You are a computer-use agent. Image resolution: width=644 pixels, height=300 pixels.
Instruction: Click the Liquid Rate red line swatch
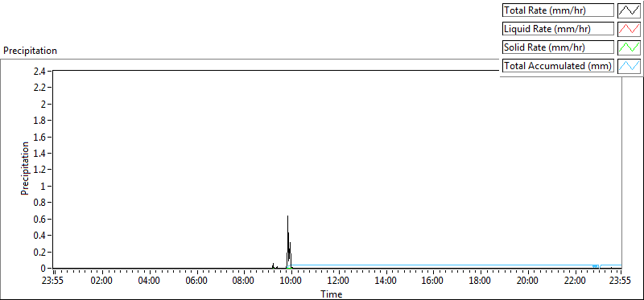[x=629, y=29]
